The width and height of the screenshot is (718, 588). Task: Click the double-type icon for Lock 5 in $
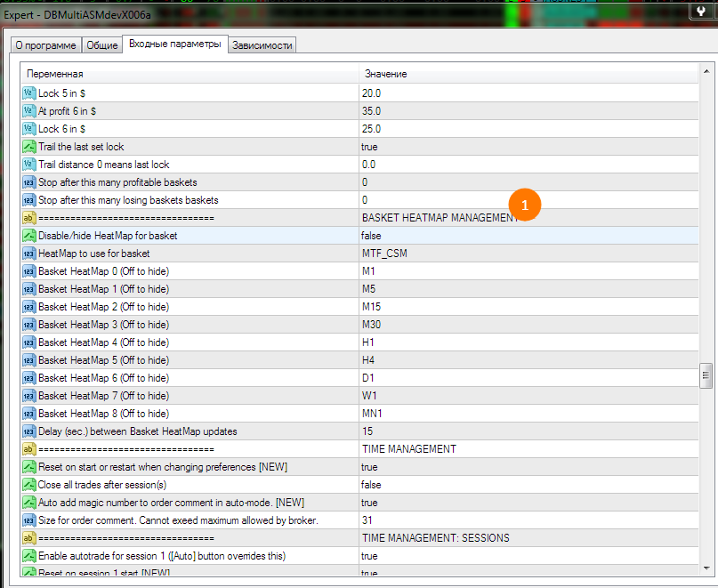pyautogui.click(x=28, y=93)
